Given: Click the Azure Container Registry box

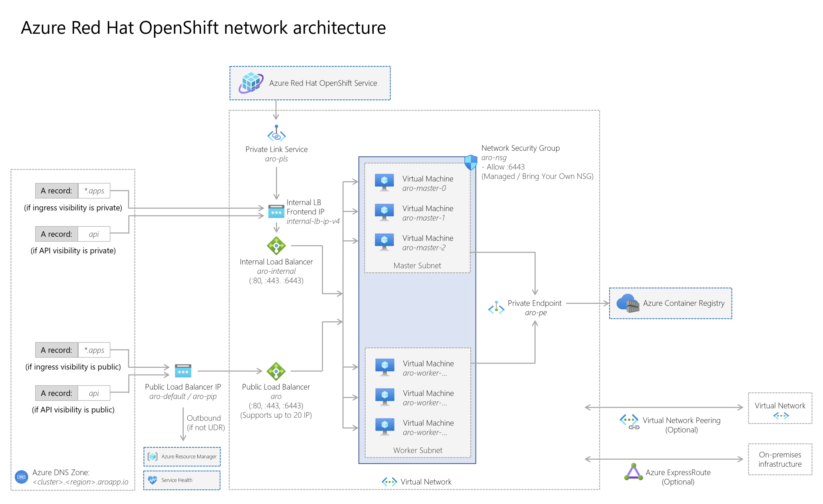Looking at the screenshot, I should click(x=671, y=303).
